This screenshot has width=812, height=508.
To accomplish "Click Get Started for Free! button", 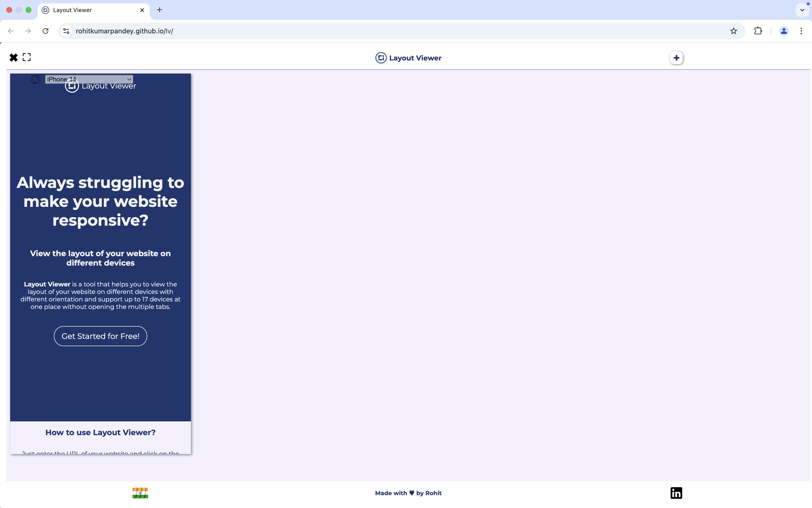I will (x=100, y=336).
